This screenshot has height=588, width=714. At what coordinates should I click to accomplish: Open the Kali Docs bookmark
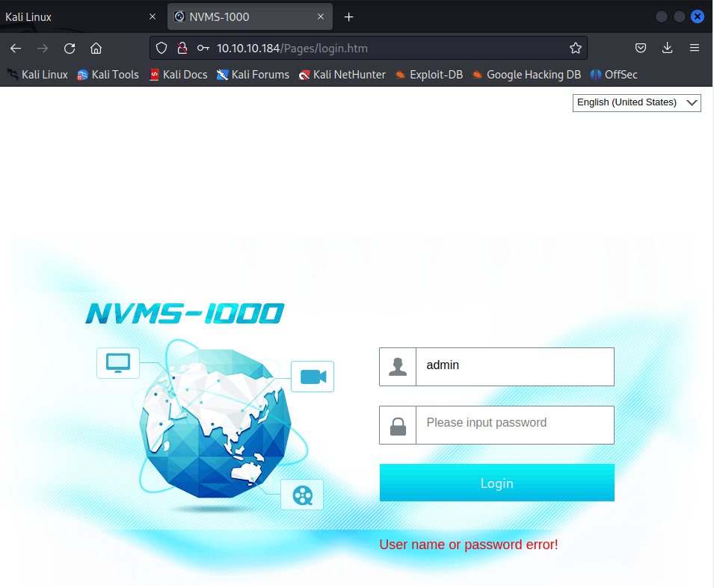click(x=179, y=75)
